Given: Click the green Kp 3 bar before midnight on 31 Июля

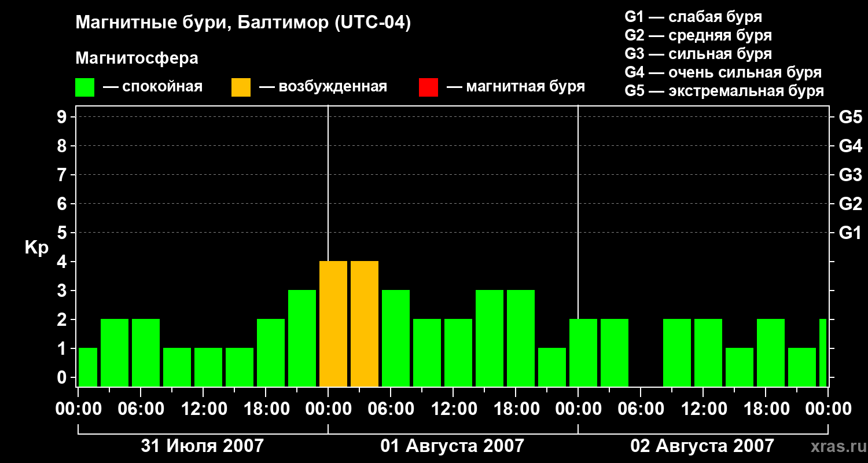Looking at the screenshot, I should 302,338.
